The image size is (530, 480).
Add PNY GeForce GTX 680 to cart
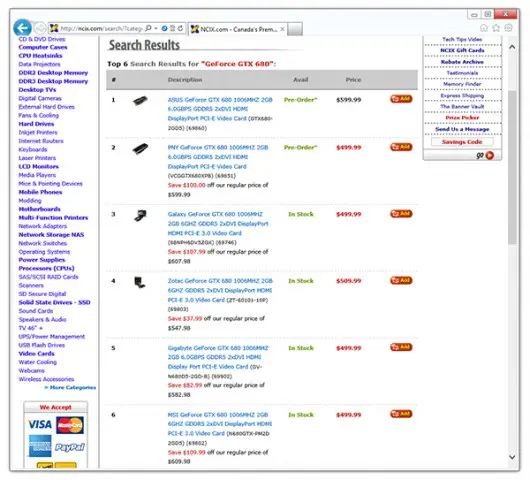pyautogui.click(x=401, y=147)
